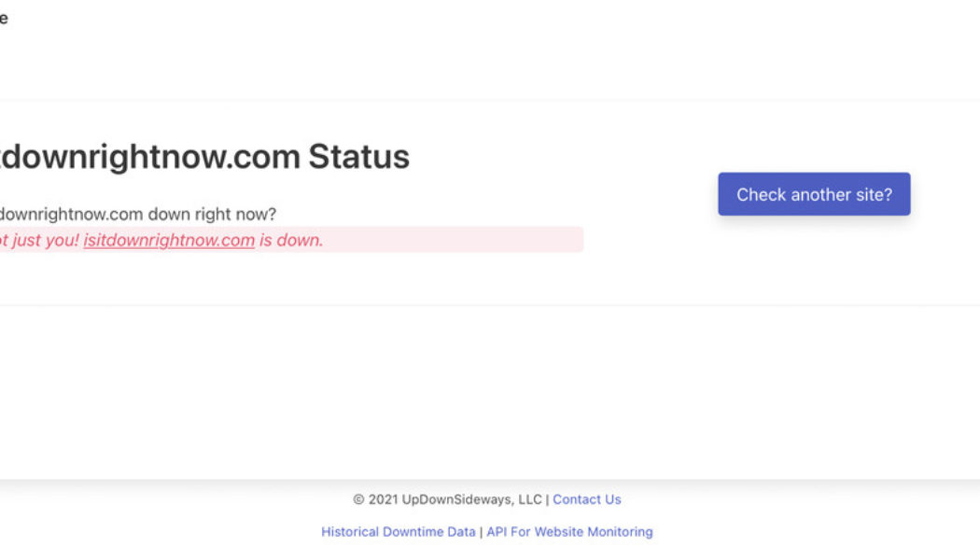The width and height of the screenshot is (980, 560).
Task: Click the UpDownSideways copyright text
Action: click(x=448, y=499)
